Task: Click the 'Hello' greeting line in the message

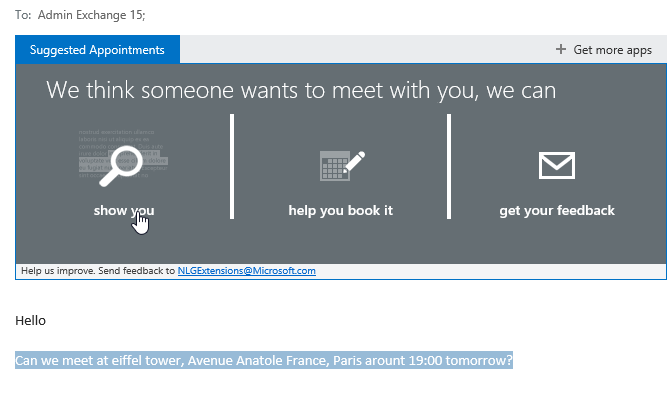Action: pyautogui.click(x=31, y=321)
